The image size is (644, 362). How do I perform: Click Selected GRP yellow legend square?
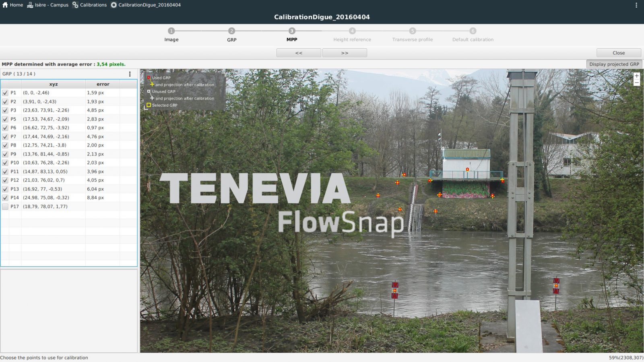[x=149, y=105]
